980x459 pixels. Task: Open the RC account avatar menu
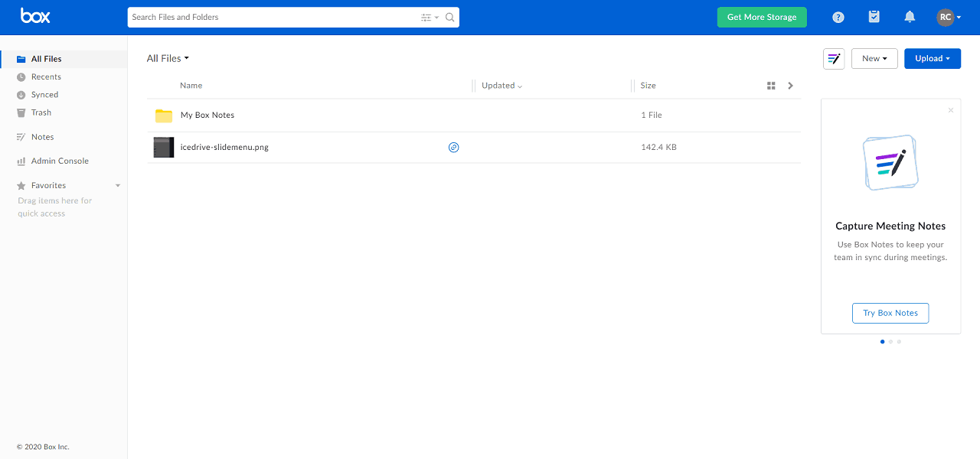949,17
